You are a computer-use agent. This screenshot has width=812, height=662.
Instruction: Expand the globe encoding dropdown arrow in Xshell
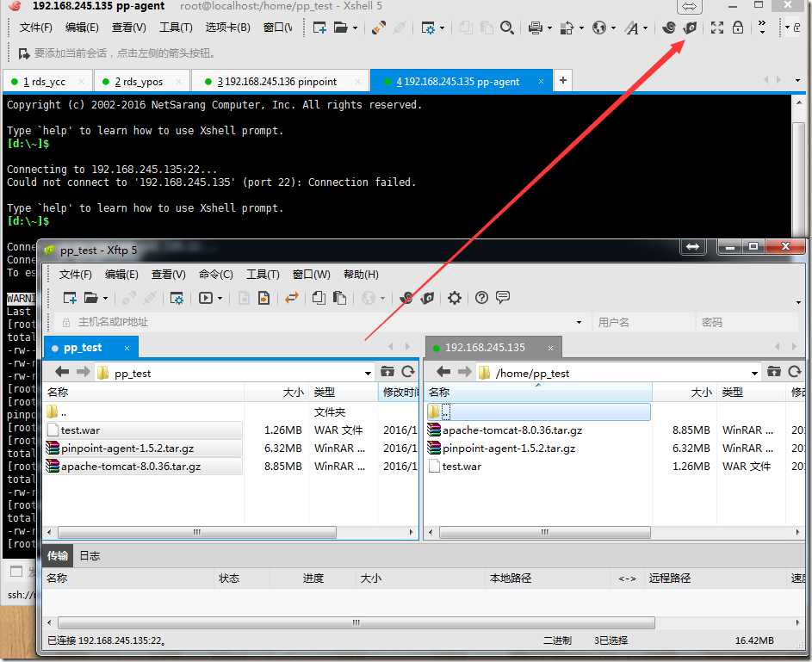pyautogui.click(x=613, y=28)
